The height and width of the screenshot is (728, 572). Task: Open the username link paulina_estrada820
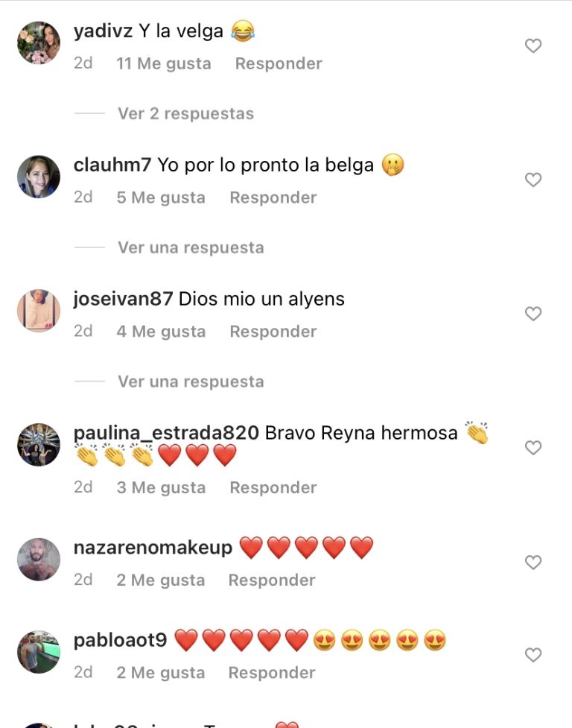[166, 433]
